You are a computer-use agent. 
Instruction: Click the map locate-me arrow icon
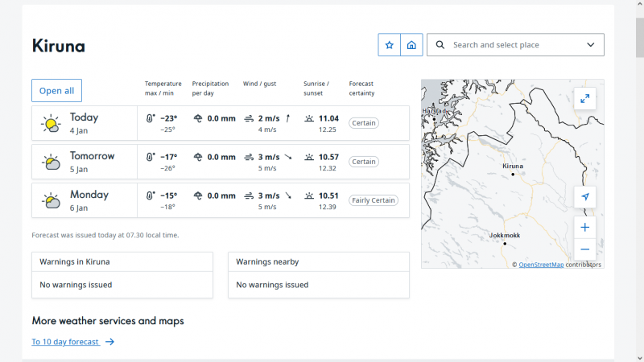pos(585,197)
